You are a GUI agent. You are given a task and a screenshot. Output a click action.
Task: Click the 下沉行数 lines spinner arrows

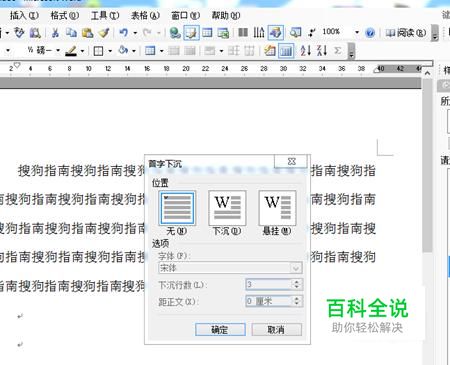[297, 284]
